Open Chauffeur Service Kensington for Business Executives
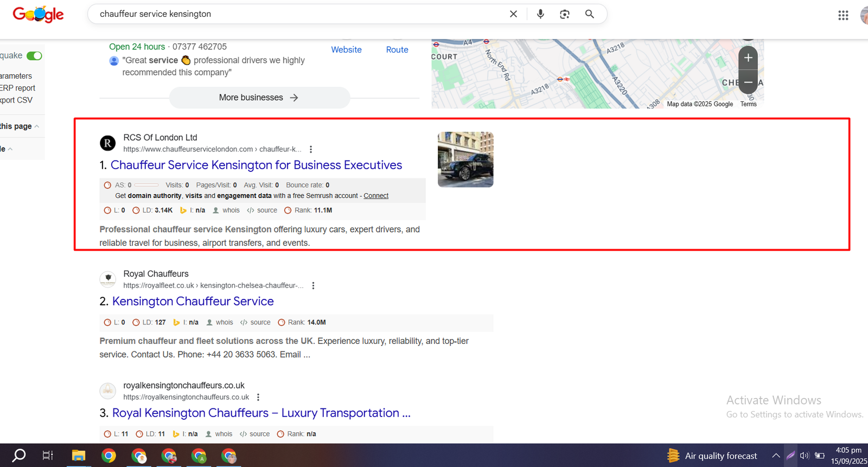Image resolution: width=868 pixels, height=467 pixels. click(x=256, y=165)
